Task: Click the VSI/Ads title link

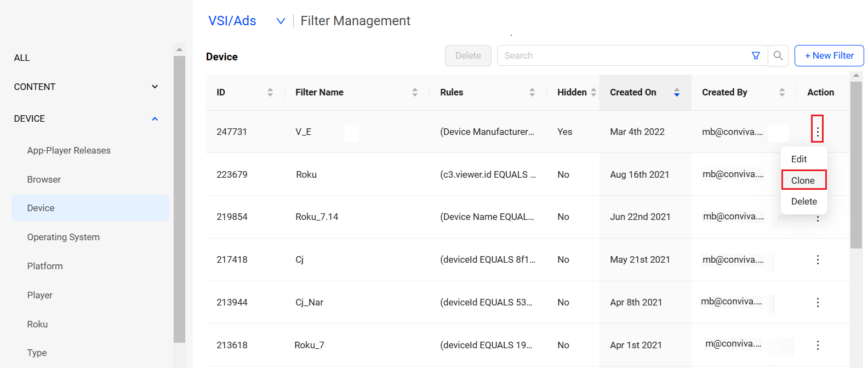Action: [232, 21]
